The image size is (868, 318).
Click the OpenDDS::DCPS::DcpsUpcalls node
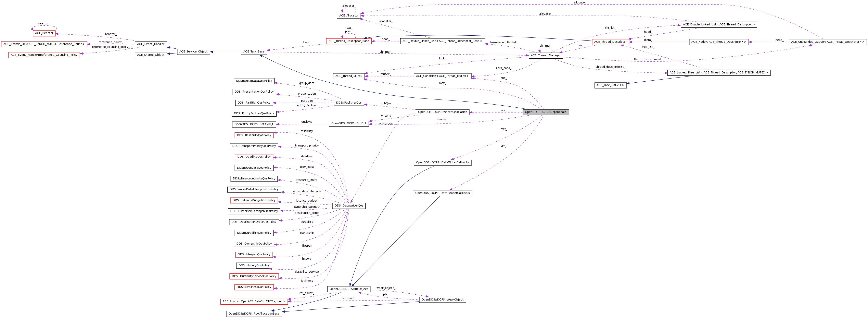pos(546,112)
